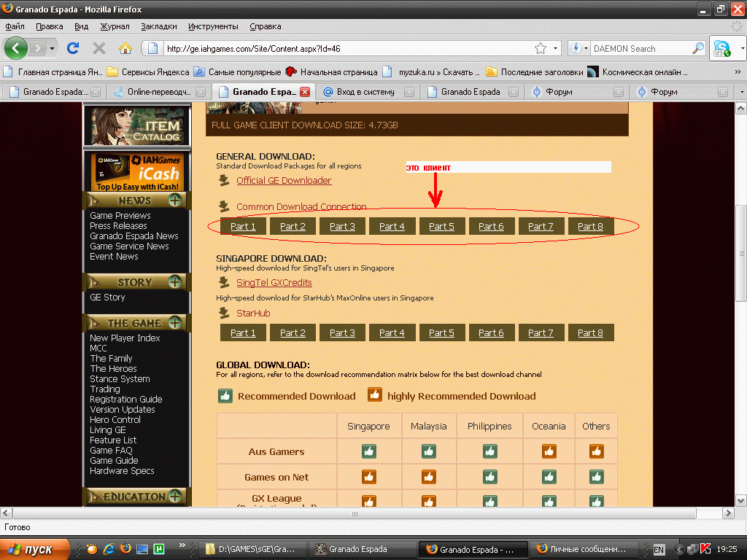Viewport: 747px width, 560px height.
Task: Click the Item Catalog banner image
Action: [x=136, y=125]
